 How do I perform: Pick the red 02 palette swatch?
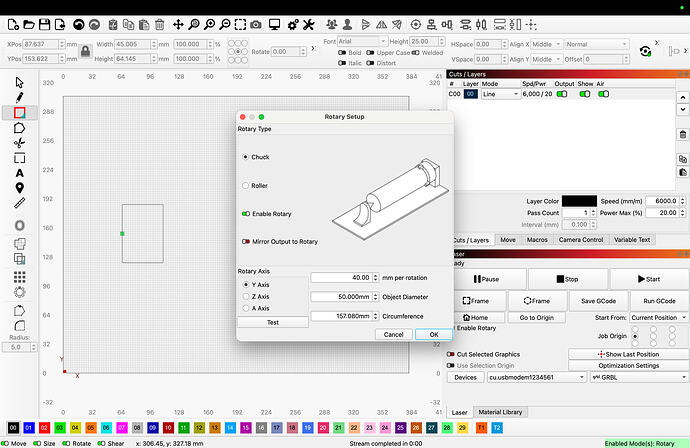(x=44, y=428)
